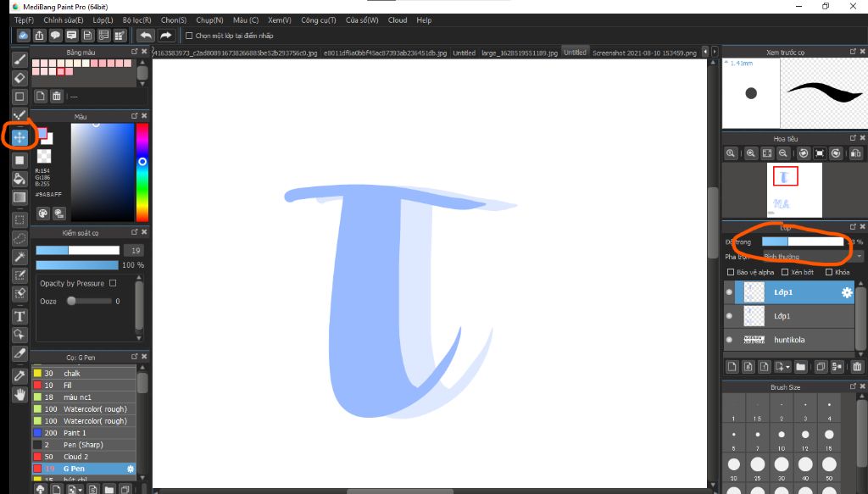Click the cloud save icon in the toolbar
Viewport: 868px width, 494px height.
click(x=23, y=36)
